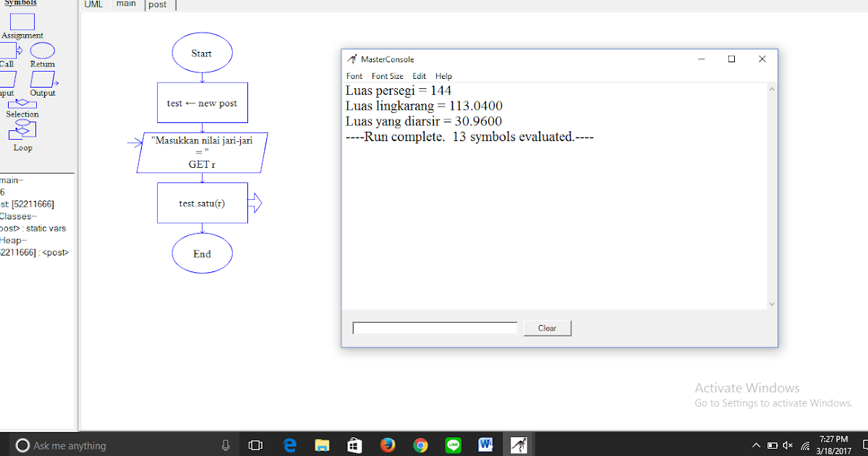The width and height of the screenshot is (868, 456).
Task: Select the Return symbol
Action: (x=42, y=51)
